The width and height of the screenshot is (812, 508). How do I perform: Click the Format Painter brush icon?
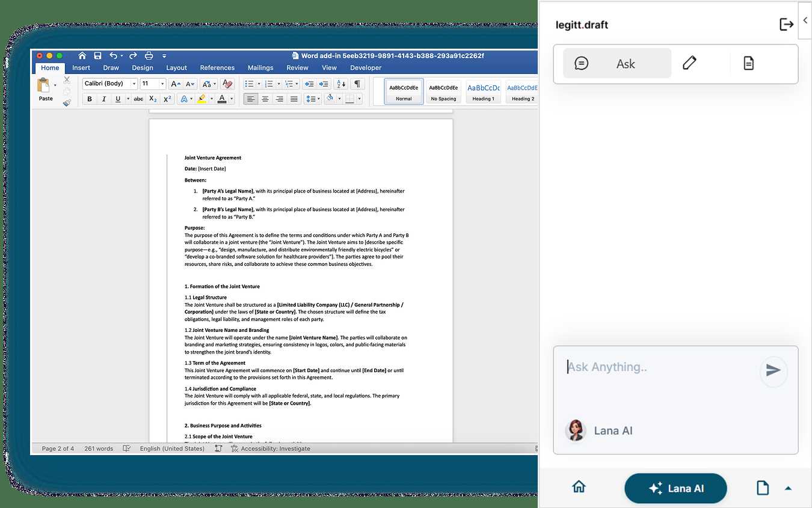click(67, 102)
